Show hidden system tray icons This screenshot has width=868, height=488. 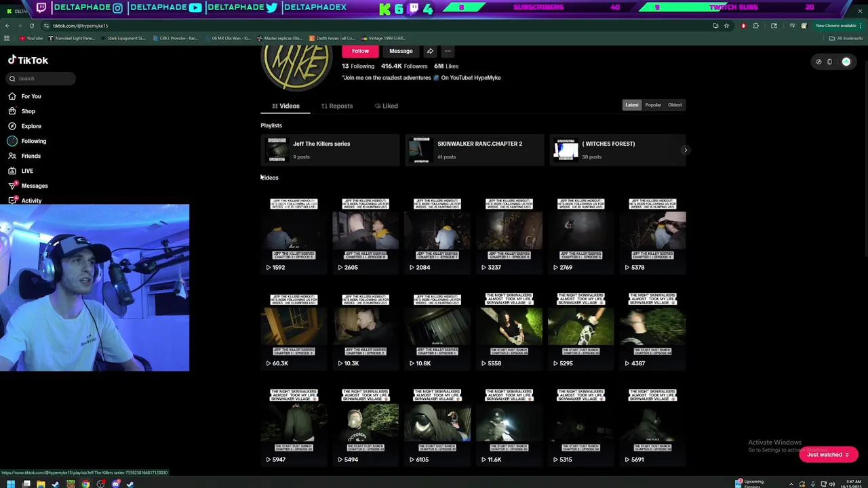click(x=791, y=484)
